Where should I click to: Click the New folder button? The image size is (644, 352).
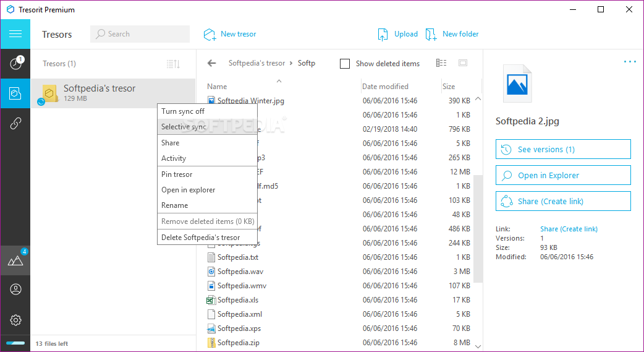point(452,34)
